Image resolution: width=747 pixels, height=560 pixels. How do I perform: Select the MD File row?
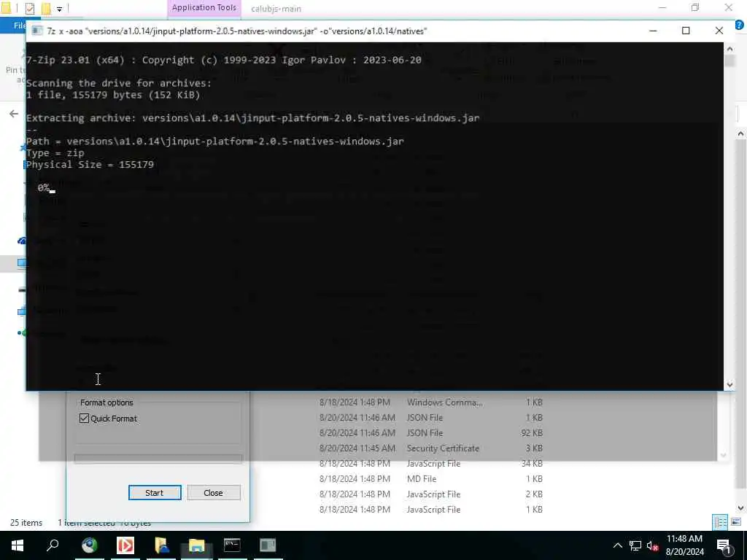[x=430, y=478]
